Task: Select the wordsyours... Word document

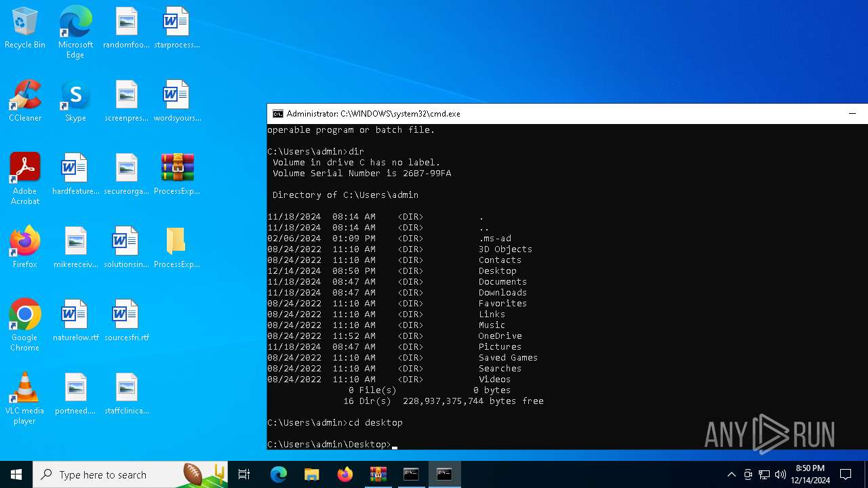Action: pyautogui.click(x=176, y=102)
